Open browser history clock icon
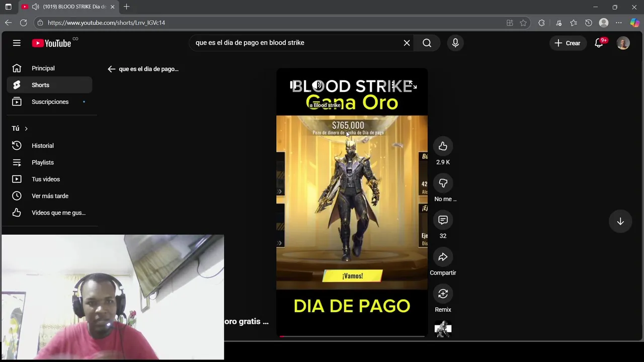This screenshot has width=644, height=362. [x=589, y=23]
